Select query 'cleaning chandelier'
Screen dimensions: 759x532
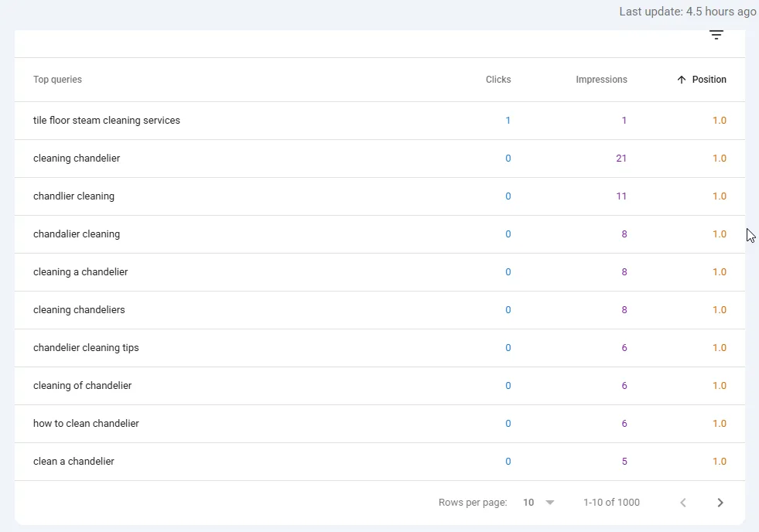[77, 159]
